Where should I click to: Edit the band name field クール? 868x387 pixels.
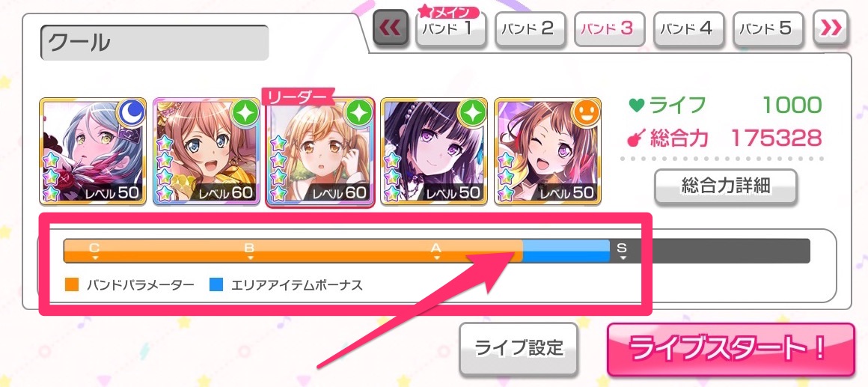pos(154,43)
